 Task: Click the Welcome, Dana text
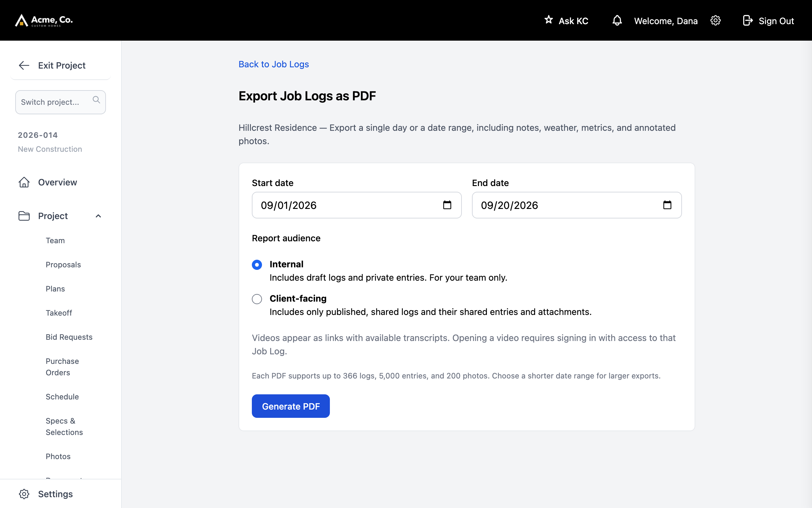pyautogui.click(x=666, y=21)
